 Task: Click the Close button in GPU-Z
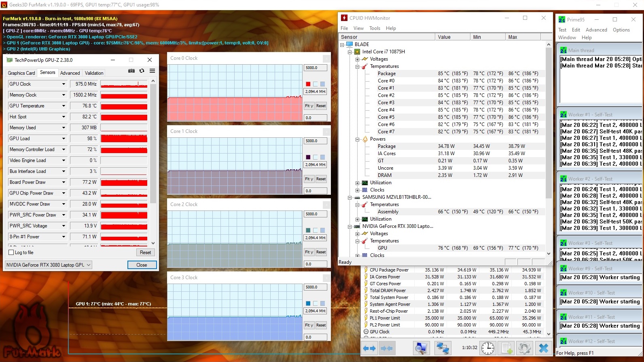click(x=142, y=265)
